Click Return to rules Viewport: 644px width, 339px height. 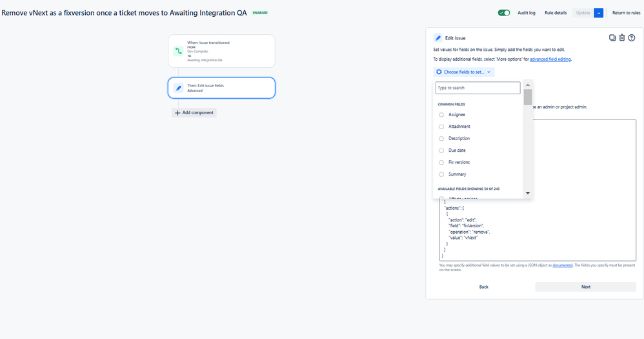pos(627,13)
